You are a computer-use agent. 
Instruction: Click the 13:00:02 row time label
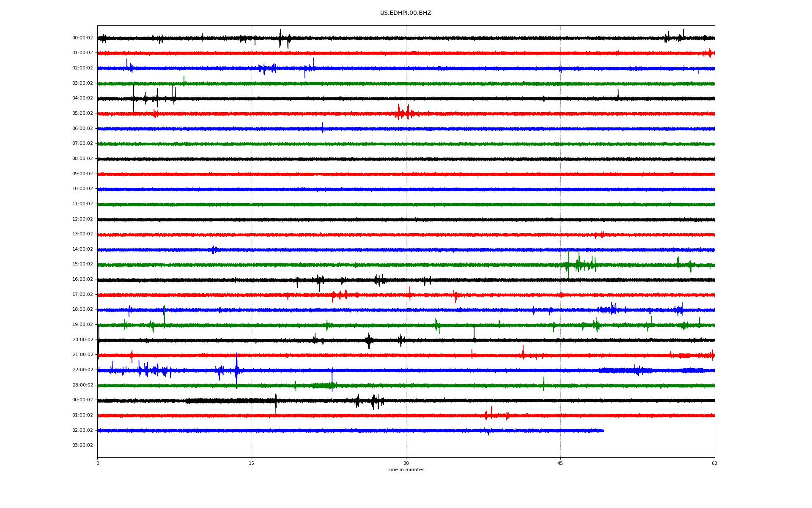coord(82,234)
